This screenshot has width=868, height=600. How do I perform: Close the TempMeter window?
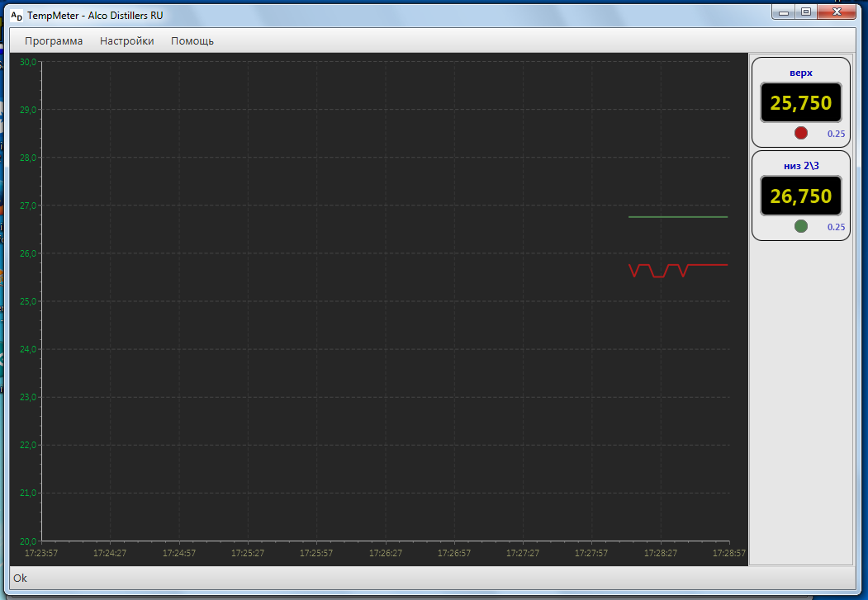tap(838, 12)
